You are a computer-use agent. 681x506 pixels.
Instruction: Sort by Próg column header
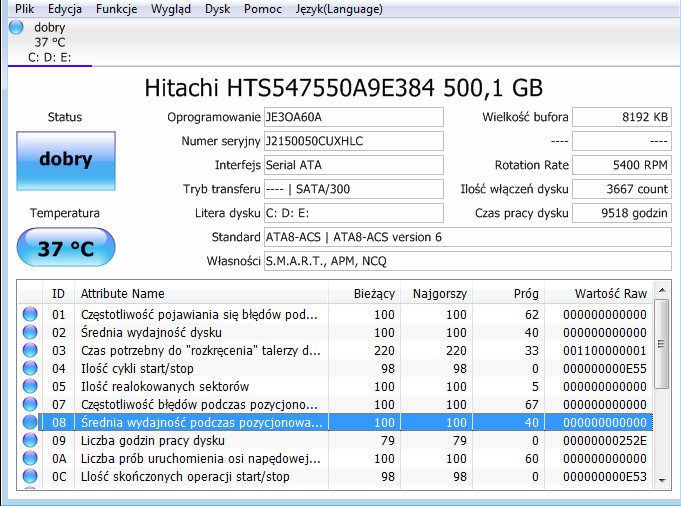(508, 294)
